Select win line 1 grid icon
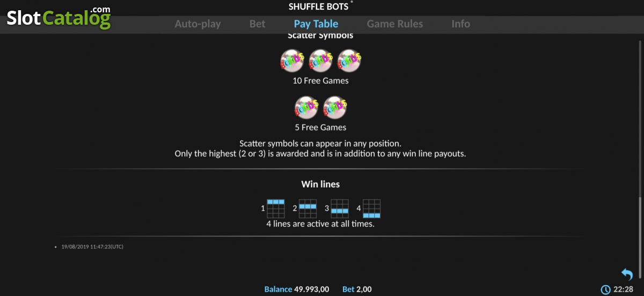 pos(275,208)
